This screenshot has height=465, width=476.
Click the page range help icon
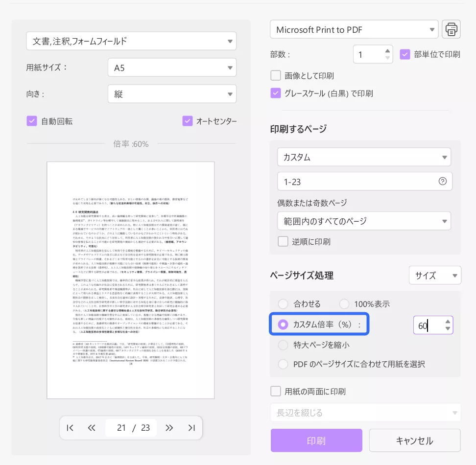(x=443, y=181)
